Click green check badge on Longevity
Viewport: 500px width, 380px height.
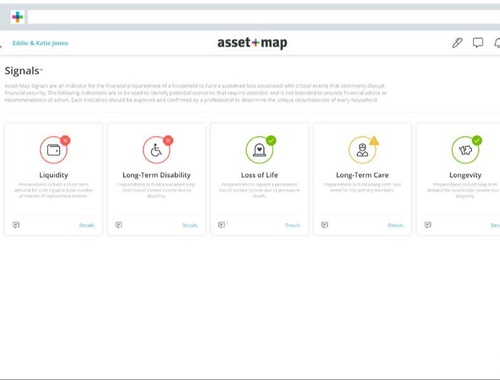pyautogui.click(x=477, y=140)
